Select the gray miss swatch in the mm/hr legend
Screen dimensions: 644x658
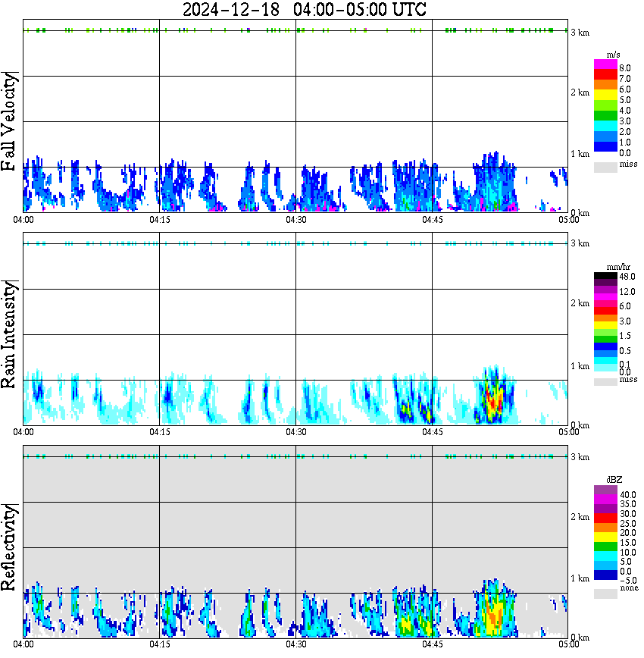point(605,381)
